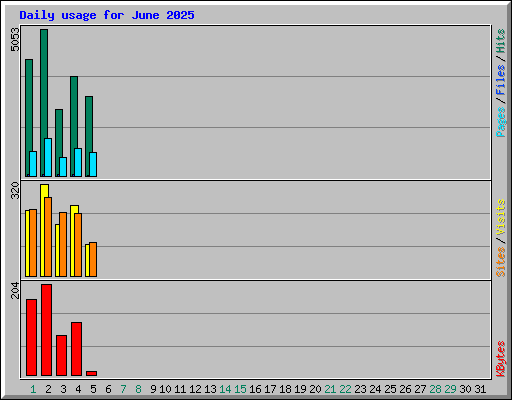Viewport: 512px width, 400px height.
Task: Select the red KBytes bar for day 4
Action: [76, 349]
